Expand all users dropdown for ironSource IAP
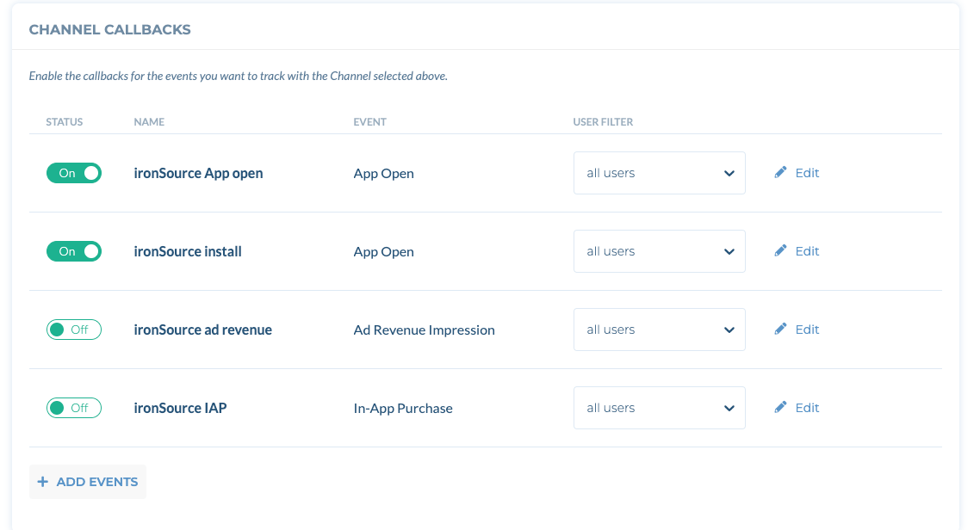 coord(660,408)
